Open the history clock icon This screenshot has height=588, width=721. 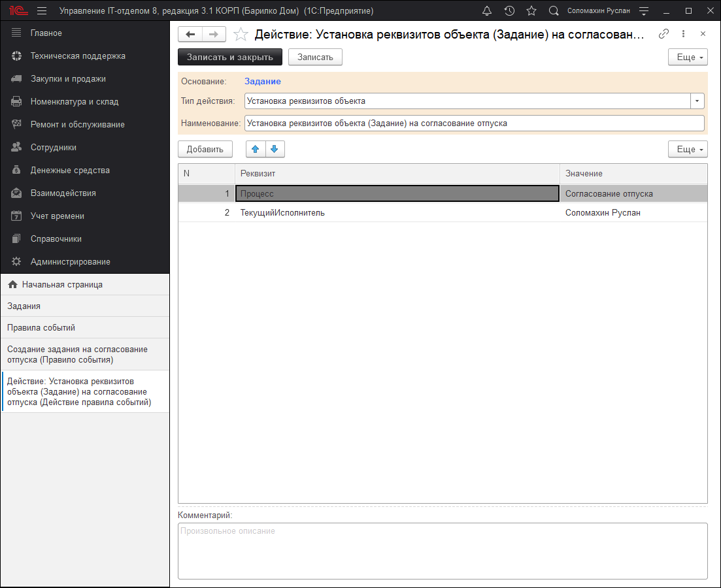(x=509, y=11)
